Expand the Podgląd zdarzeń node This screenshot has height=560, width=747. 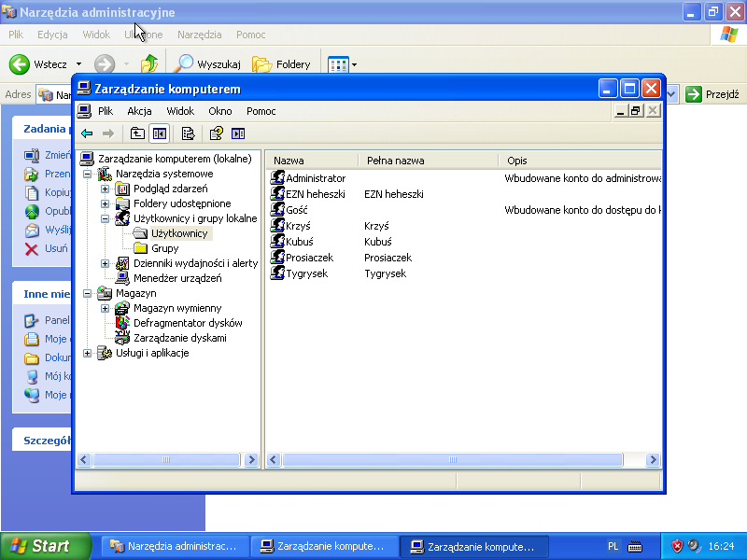pyautogui.click(x=106, y=189)
